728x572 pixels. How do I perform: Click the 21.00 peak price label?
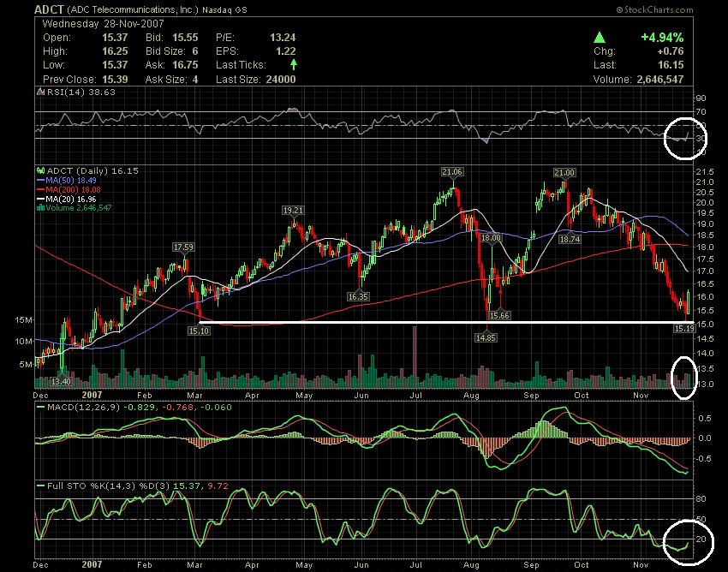click(x=564, y=173)
